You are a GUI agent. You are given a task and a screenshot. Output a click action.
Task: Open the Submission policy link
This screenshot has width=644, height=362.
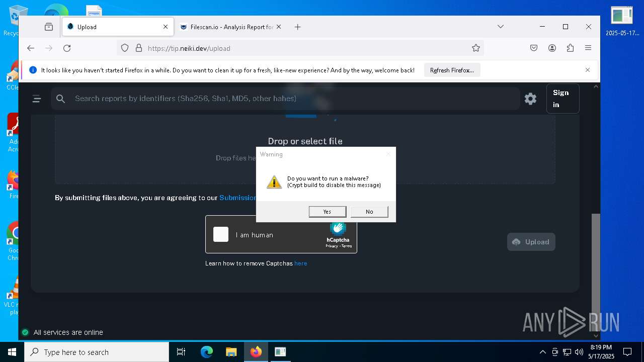click(x=238, y=198)
